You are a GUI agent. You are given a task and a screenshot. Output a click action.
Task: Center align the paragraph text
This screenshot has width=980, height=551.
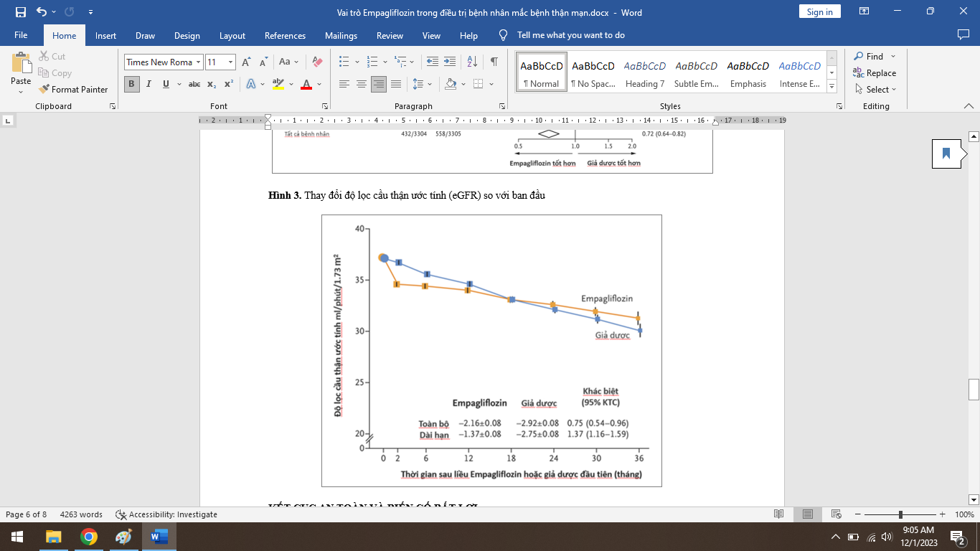(362, 84)
